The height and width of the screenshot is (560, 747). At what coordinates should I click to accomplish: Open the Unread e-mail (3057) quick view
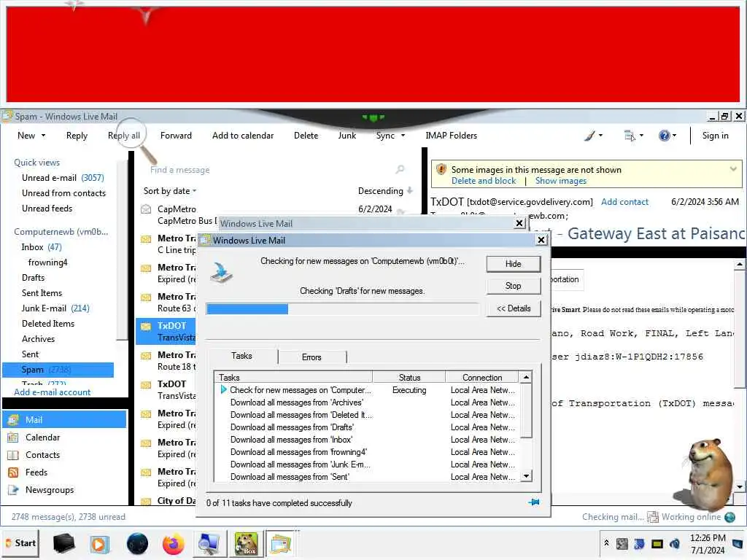pyautogui.click(x=63, y=178)
